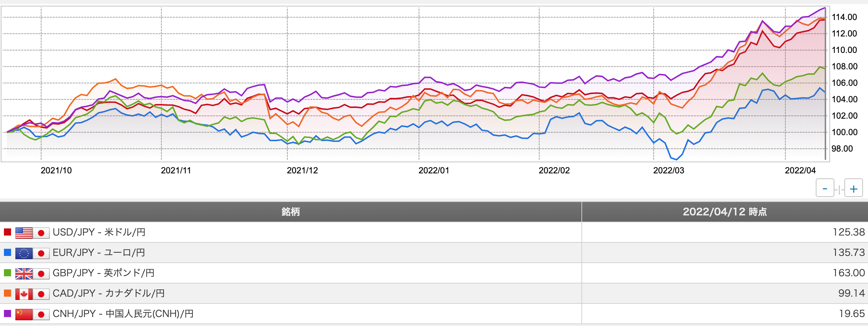The image size is (868, 326).
Task: Click the red USD/JPY legend color swatch
Action: (x=8, y=232)
